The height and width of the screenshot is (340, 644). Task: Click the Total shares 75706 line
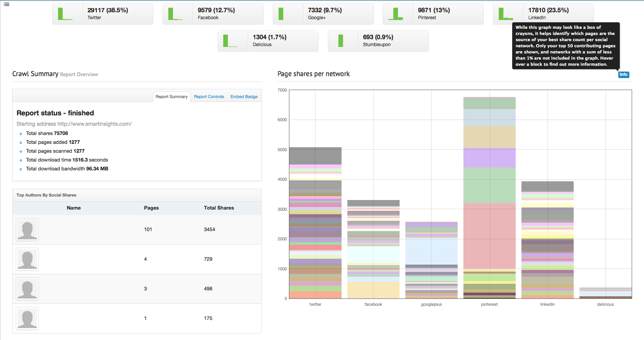point(47,133)
